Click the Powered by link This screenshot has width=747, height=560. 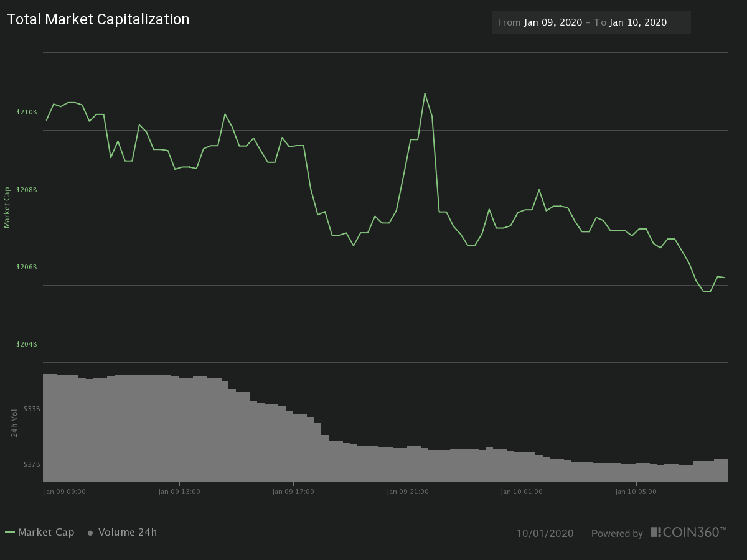(x=617, y=533)
